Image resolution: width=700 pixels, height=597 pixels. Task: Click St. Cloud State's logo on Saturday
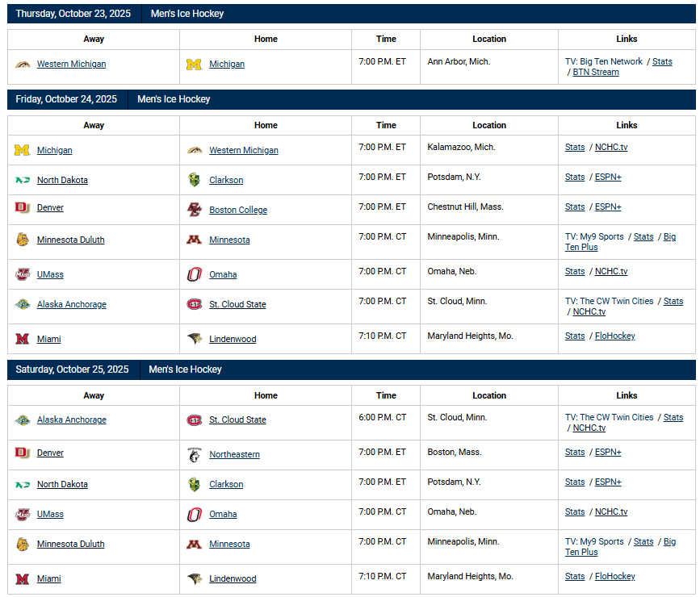click(194, 420)
